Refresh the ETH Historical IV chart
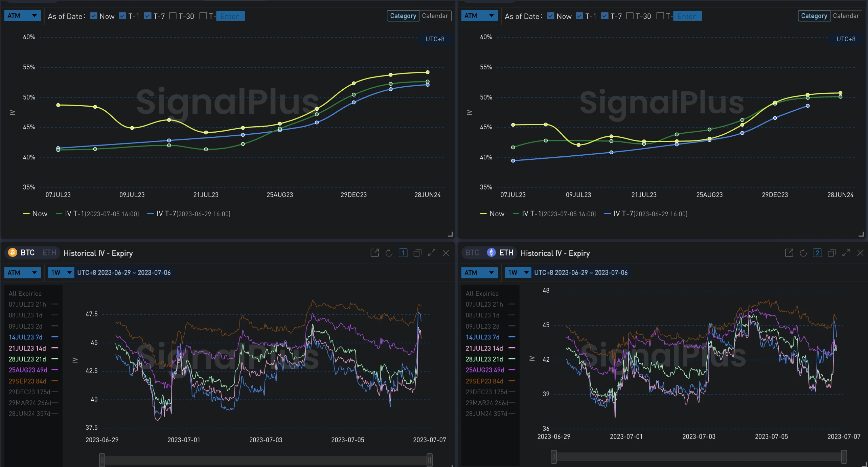Image resolution: width=868 pixels, height=467 pixels. tap(803, 253)
